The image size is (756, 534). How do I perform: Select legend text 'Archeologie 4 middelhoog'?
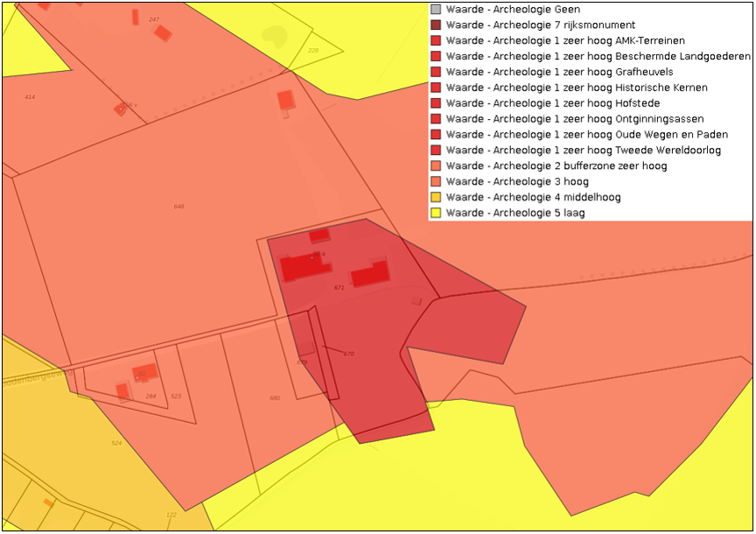pos(556,197)
